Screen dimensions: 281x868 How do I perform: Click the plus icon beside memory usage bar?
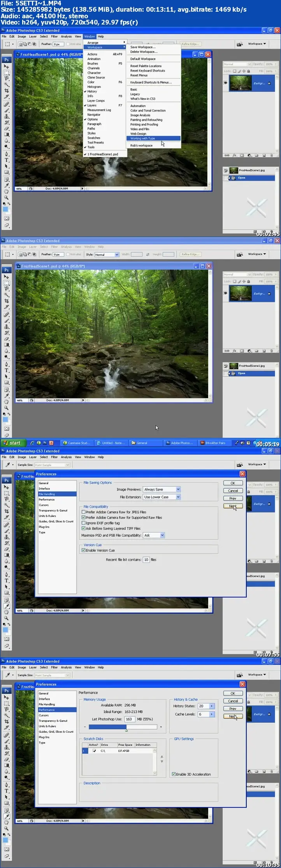coord(161,727)
